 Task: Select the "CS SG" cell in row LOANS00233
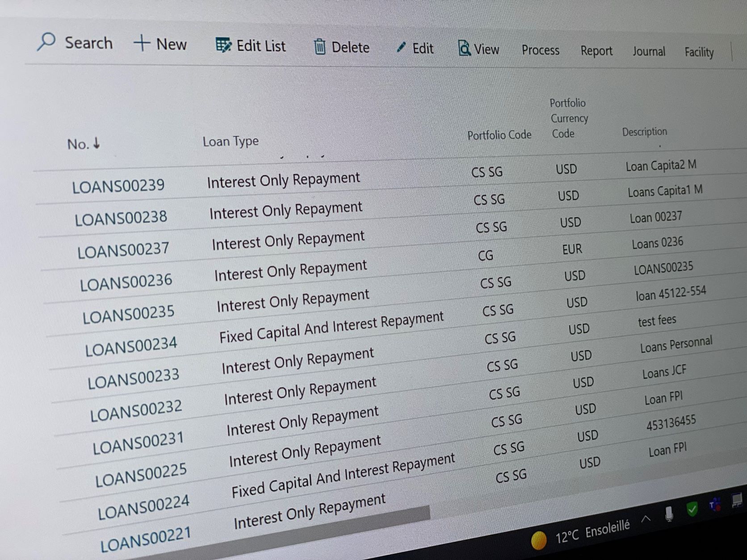(x=500, y=338)
